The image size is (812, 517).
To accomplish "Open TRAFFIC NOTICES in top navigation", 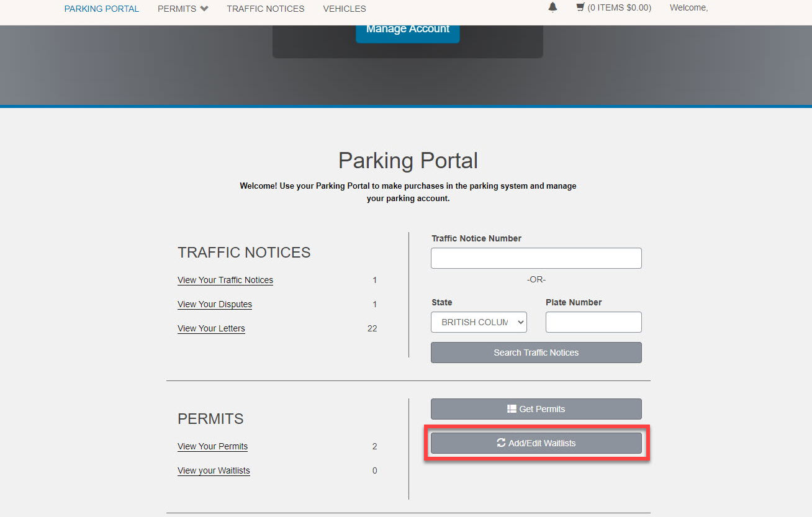I will (266, 9).
